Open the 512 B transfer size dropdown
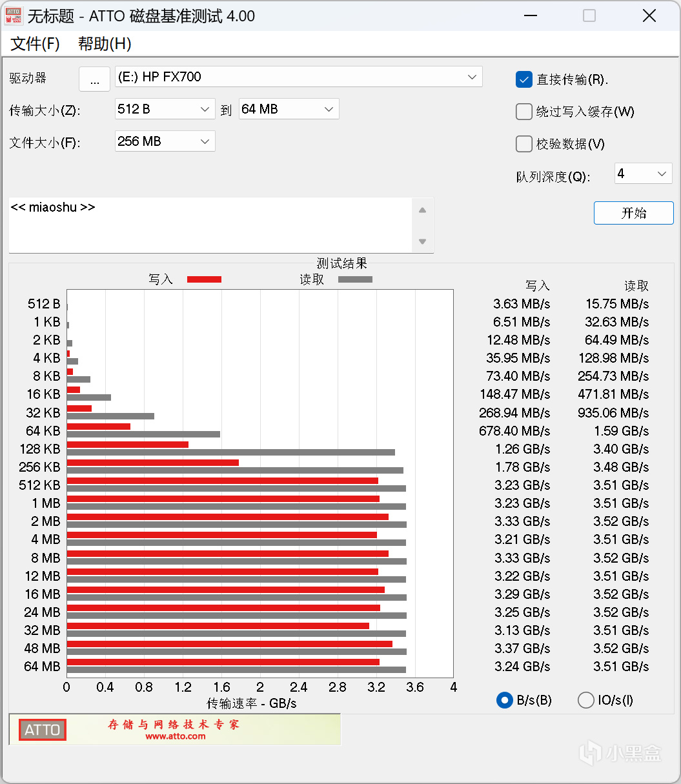 (165, 109)
